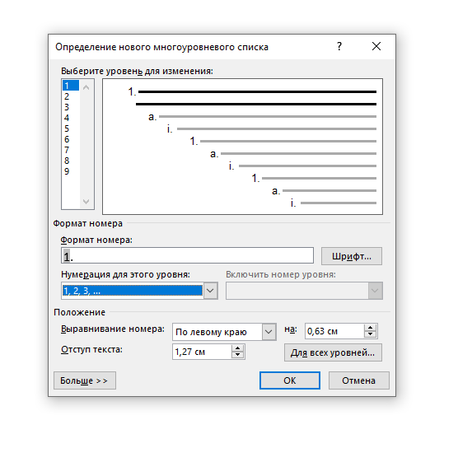
Task: Select level 7 in the level list
Action: tap(71, 150)
